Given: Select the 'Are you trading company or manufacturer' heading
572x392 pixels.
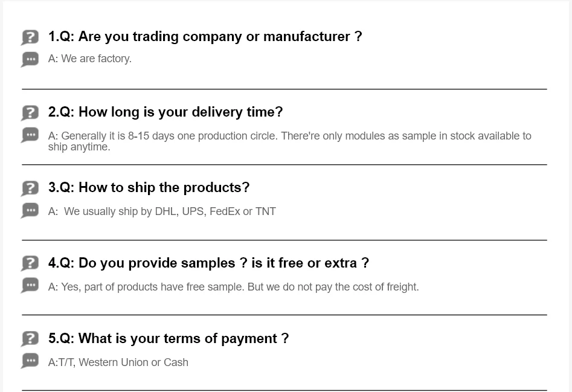Looking at the screenshot, I should tap(205, 37).
